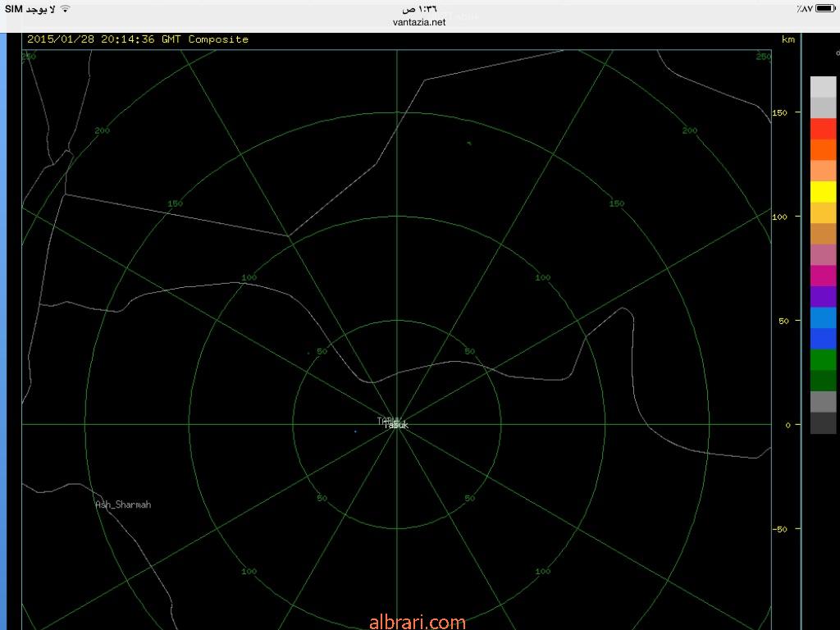Tap the SIM status text

point(30,9)
